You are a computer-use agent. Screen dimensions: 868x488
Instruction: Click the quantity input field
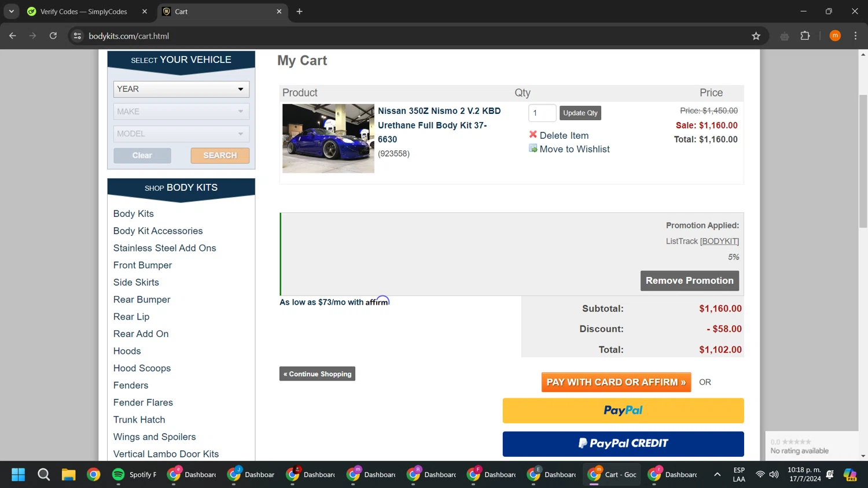click(542, 113)
